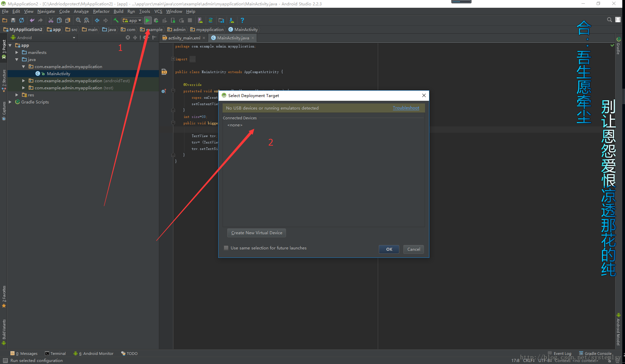
Task: Open the Project Structure icon
Action: click(221, 20)
